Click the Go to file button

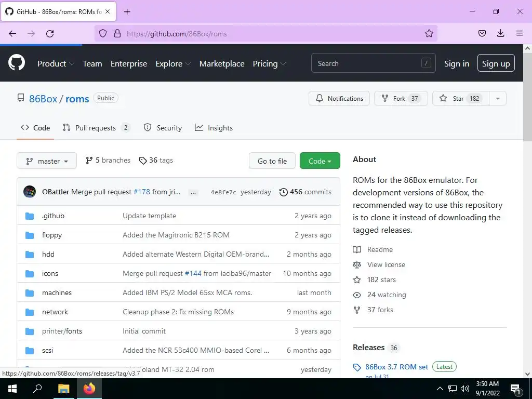[272, 161]
